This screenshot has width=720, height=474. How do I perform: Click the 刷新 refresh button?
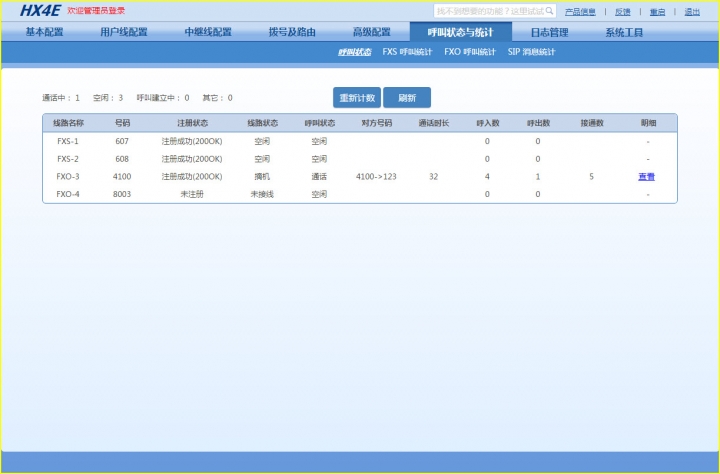(407, 97)
